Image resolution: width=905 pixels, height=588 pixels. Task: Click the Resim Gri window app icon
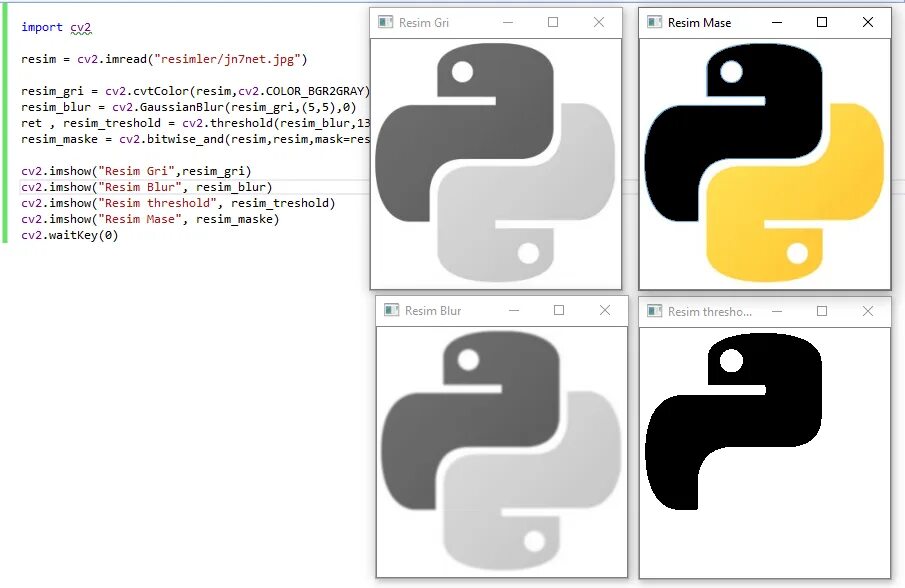click(x=385, y=23)
